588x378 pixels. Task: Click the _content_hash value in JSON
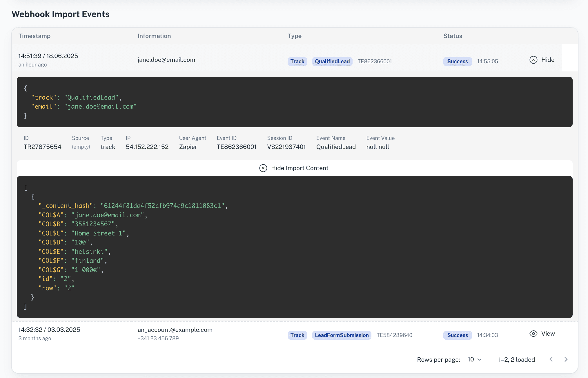pos(162,206)
